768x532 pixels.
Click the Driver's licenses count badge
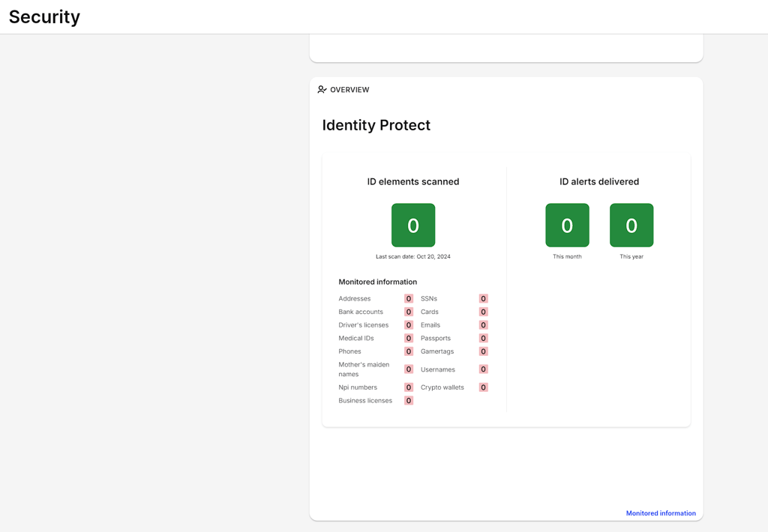click(409, 325)
